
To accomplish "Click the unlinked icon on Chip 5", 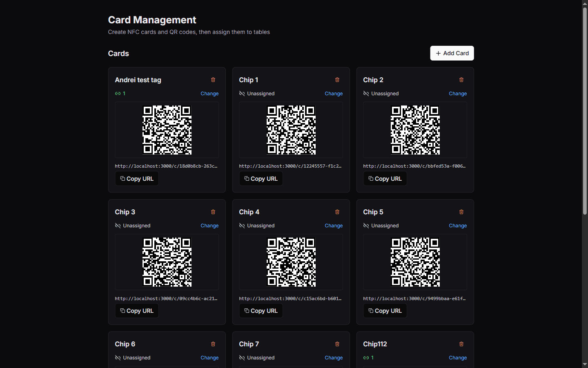I will tap(366, 226).
